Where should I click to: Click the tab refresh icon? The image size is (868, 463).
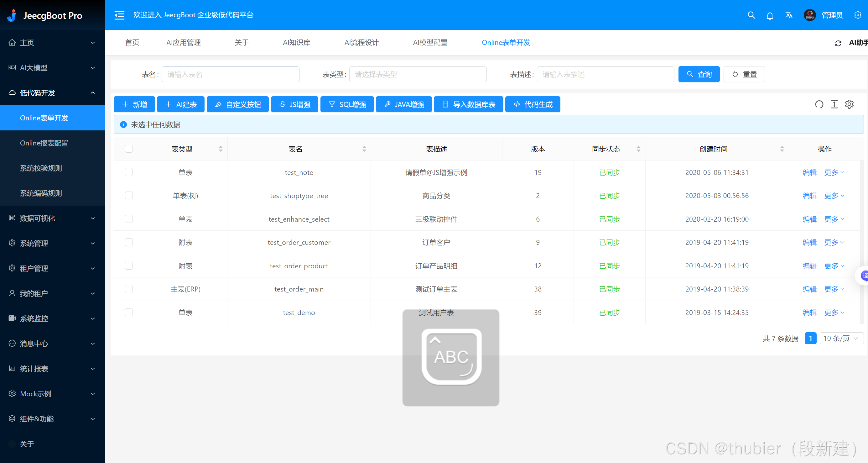coord(838,43)
